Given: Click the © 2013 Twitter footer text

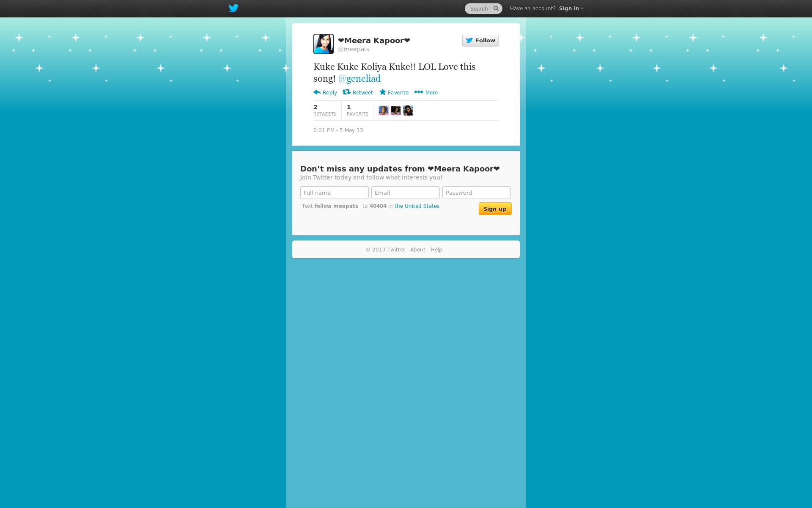Looking at the screenshot, I should tap(385, 250).
